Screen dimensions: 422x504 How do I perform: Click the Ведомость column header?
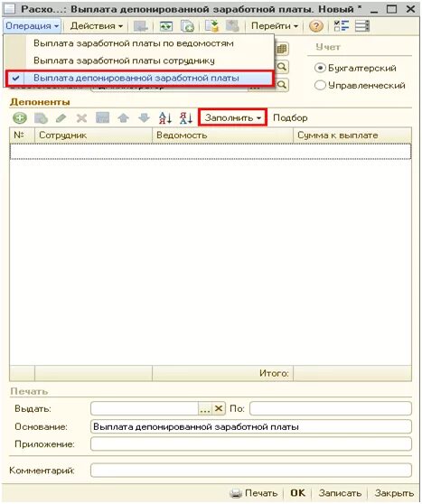[x=222, y=135]
